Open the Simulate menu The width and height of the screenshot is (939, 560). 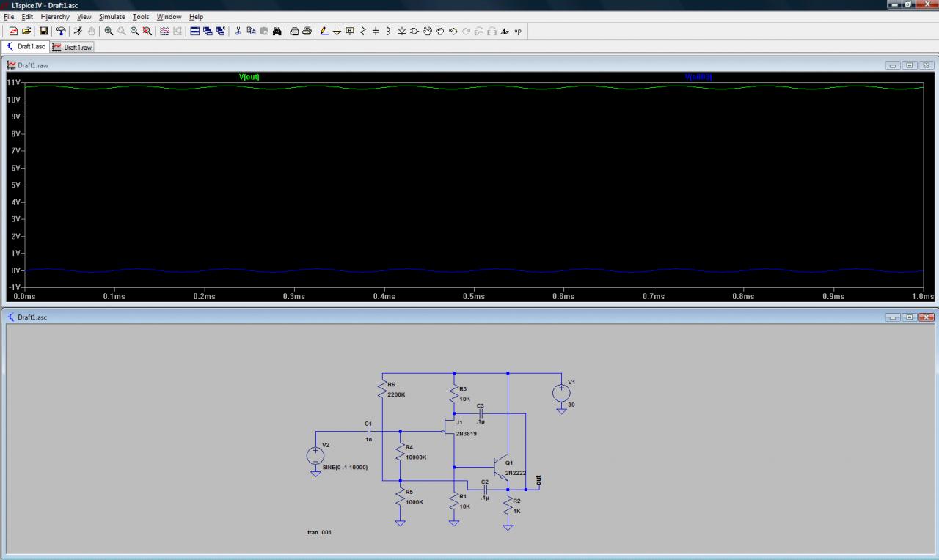point(112,17)
